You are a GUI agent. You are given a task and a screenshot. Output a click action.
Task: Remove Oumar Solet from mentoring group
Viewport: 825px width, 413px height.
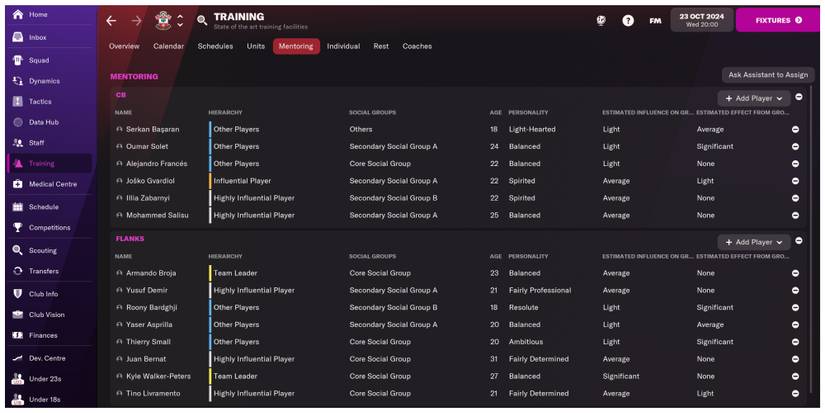(x=795, y=147)
